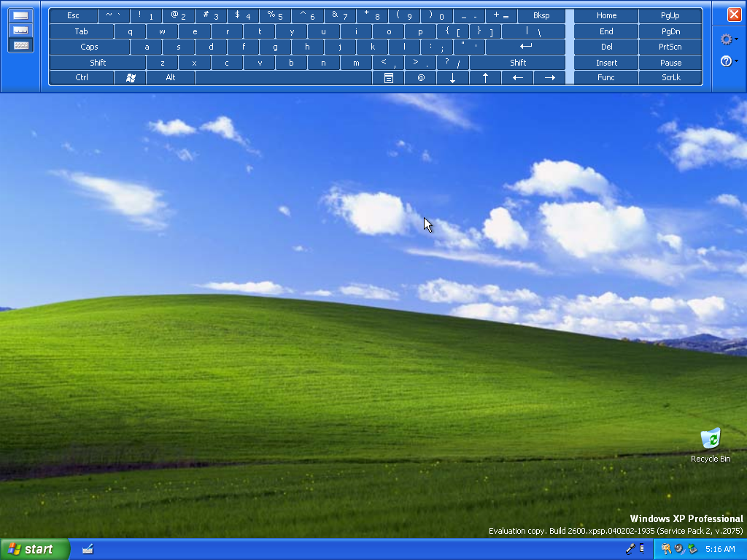Tap the End key

pos(606,31)
